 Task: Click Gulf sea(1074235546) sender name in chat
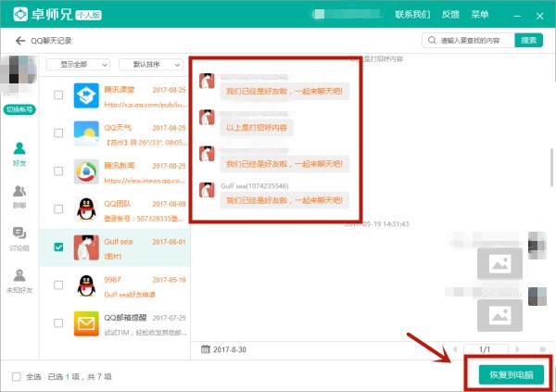[255, 186]
